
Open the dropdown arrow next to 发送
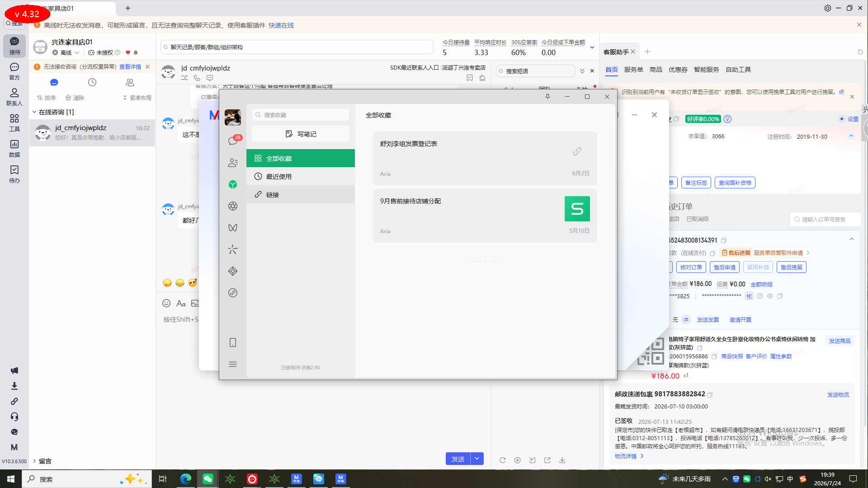477,459
